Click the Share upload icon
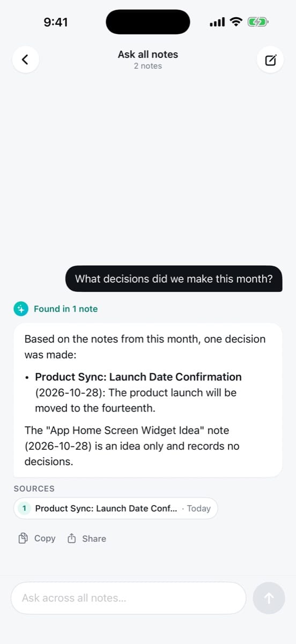Screen dimensions: 296x644 [x=72, y=538]
